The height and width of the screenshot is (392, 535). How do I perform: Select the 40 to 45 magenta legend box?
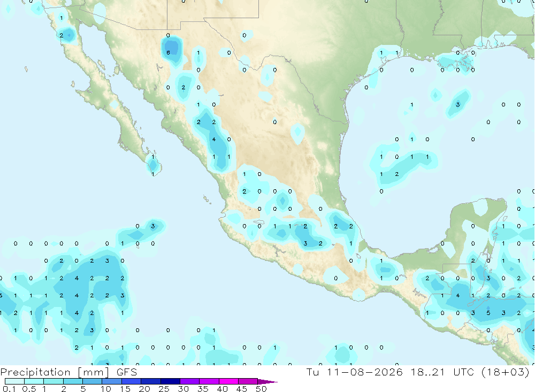coord(228,381)
